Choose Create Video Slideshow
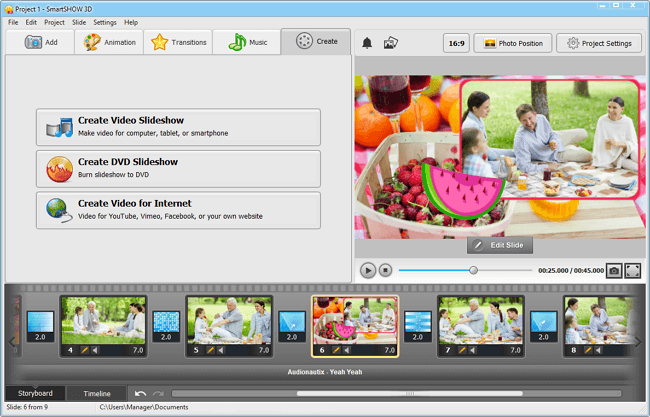Image resolution: width=650 pixels, height=417 pixels. pyautogui.click(x=178, y=127)
